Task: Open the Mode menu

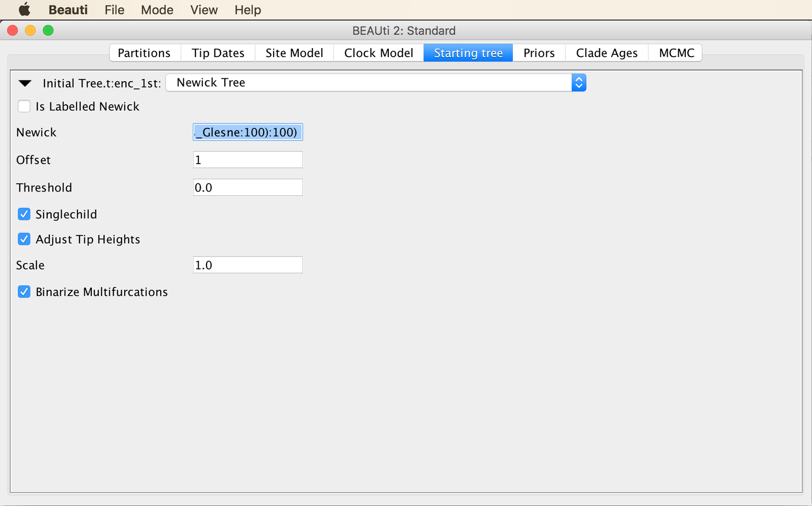Action: click(157, 10)
